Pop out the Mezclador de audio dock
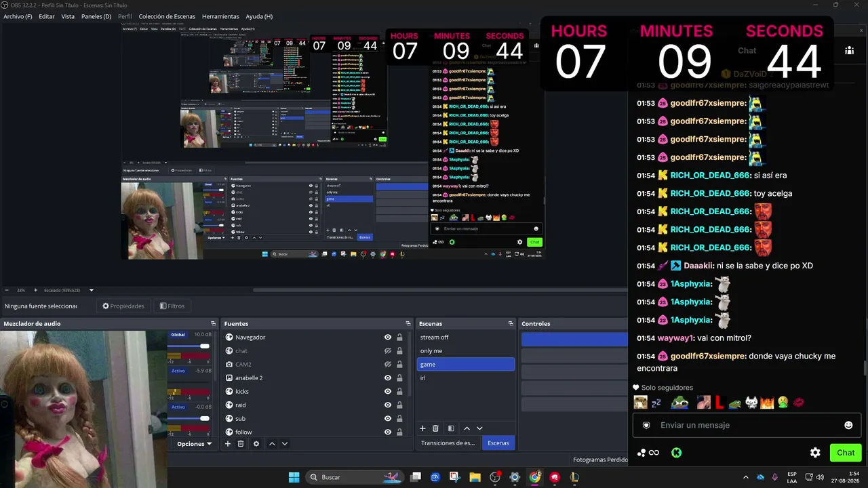Viewport: 868px width, 488px height. [x=213, y=323]
